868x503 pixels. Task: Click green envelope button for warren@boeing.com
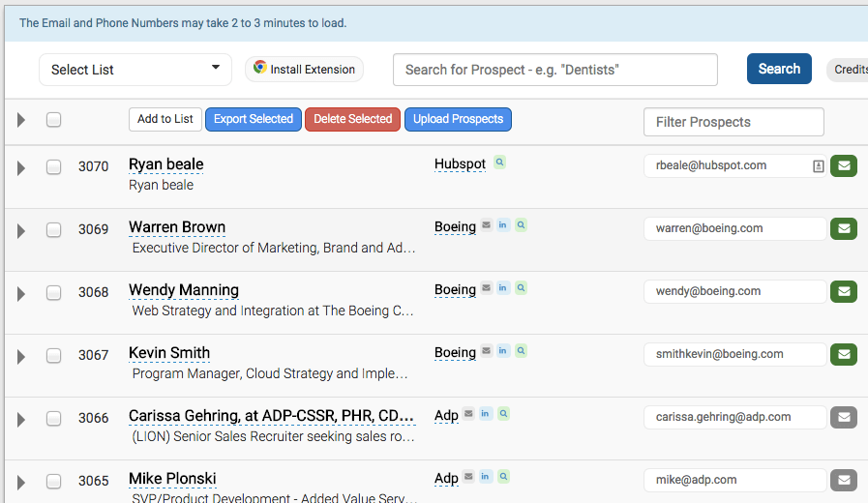pyautogui.click(x=844, y=228)
